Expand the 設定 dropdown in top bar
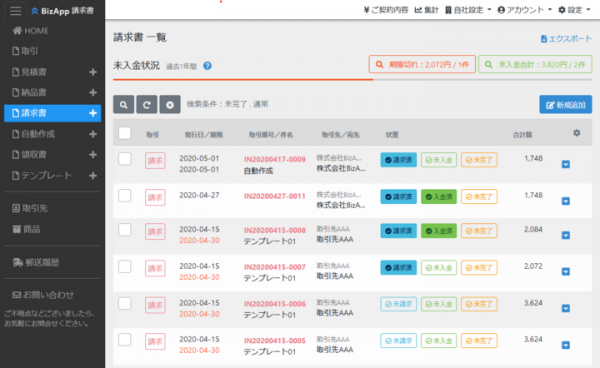Screen dimensions: 600x368 [x=574, y=10]
